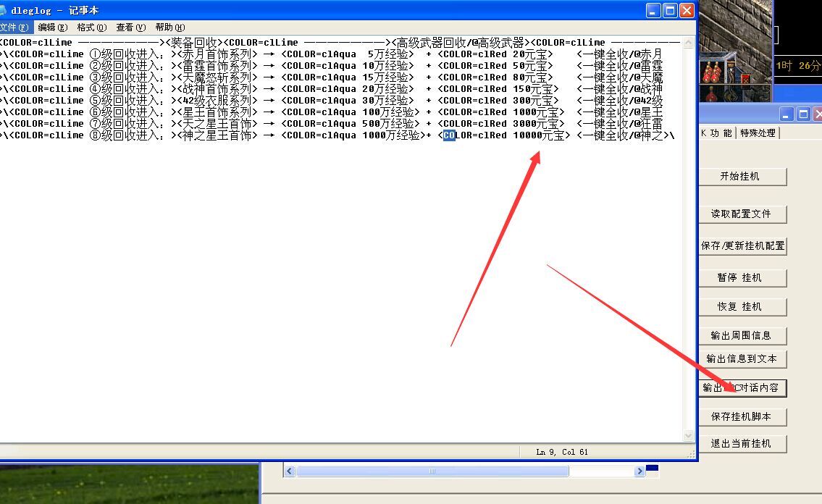Maximize the bot tool window
This screenshot has height=504, width=822.
pyautogui.click(x=803, y=114)
